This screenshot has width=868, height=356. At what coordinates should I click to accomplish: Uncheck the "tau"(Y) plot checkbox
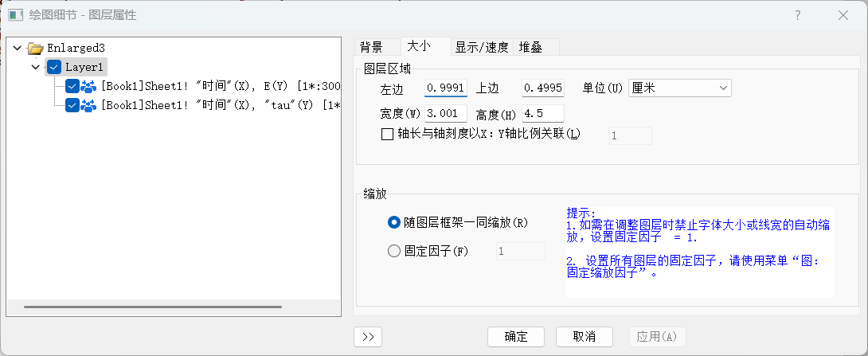click(x=72, y=105)
